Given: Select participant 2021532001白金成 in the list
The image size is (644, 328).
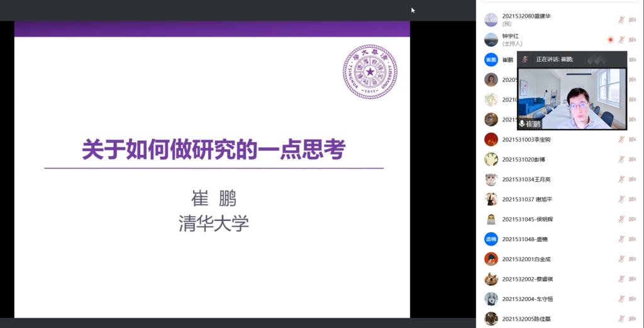Looking at the screenshot, I should [526, 259].
